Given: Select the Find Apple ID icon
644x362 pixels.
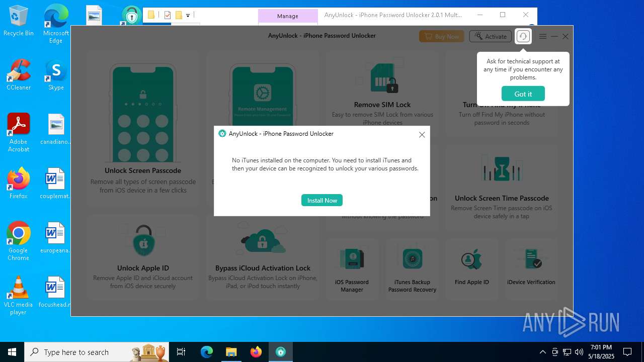Looking at the screenshot, I should click(472, 259).
